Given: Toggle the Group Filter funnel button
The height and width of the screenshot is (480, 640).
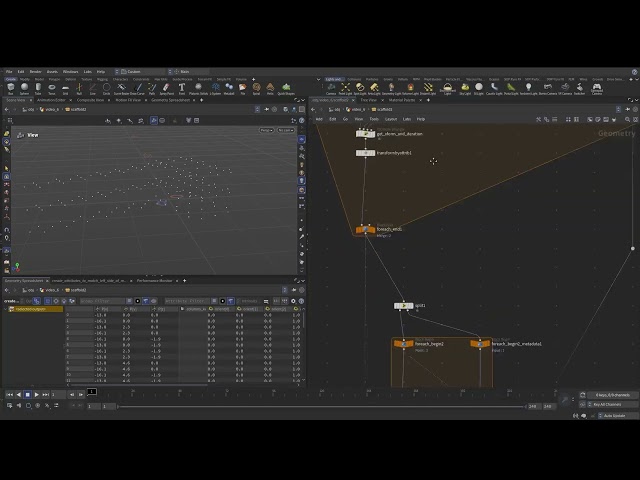Looking at the screenshot, I should click(x=146, y=301).
